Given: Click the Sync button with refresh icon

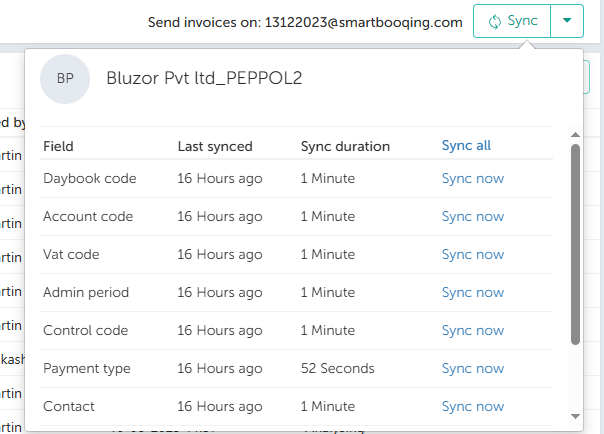Looking at the screenshot, I should [x=512, y=21].
